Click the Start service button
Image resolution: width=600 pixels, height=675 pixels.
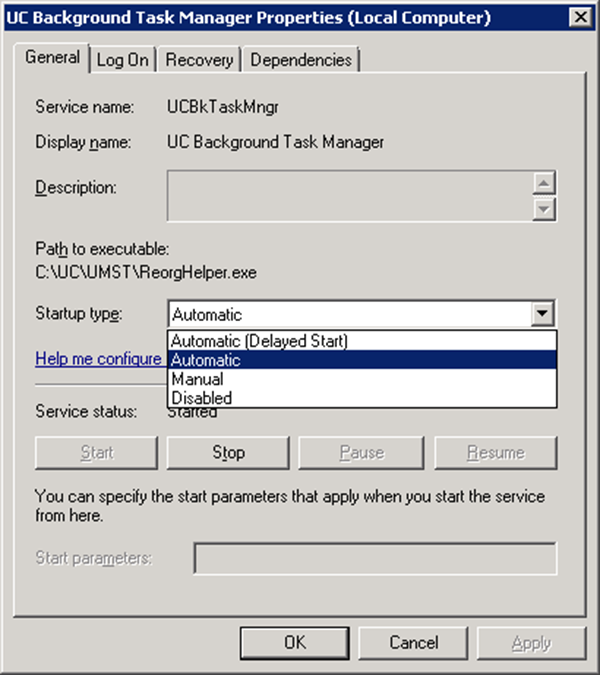(96, 453)
